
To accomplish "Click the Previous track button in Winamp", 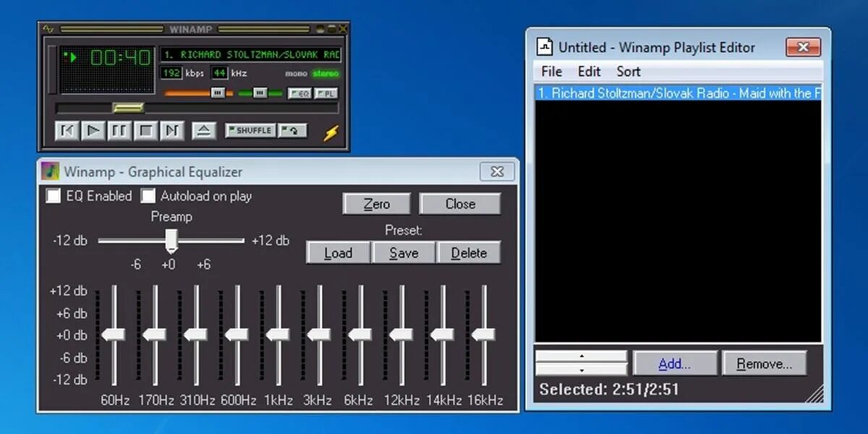I will point(67,131).
